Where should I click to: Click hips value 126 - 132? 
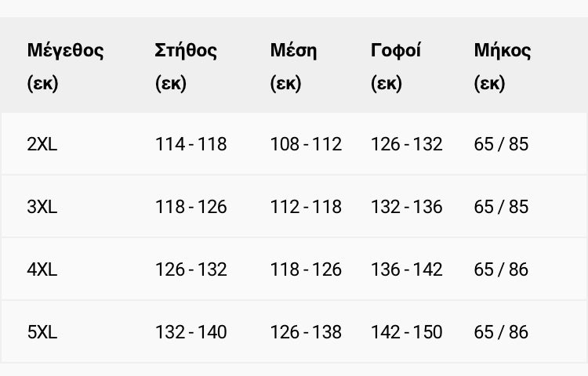(406, 144)
